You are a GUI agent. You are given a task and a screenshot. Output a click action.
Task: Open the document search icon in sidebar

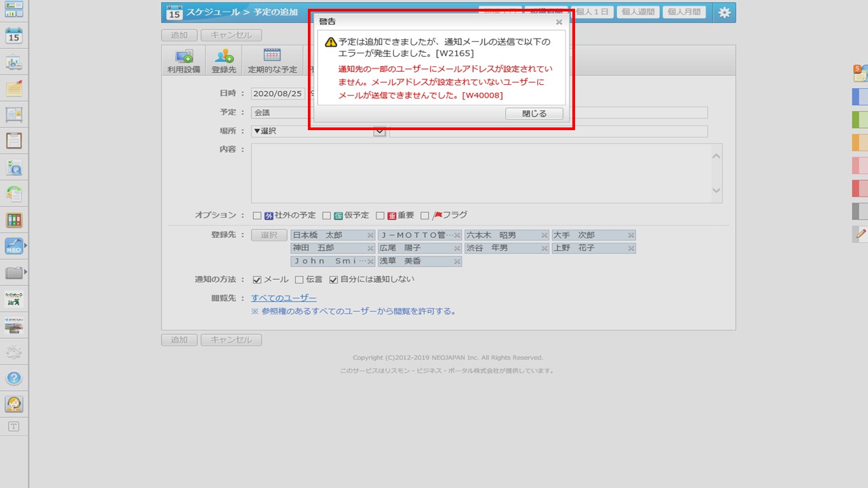[14, 167]
